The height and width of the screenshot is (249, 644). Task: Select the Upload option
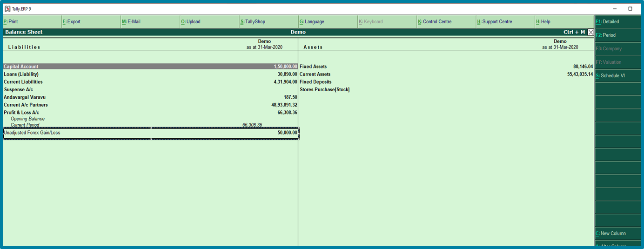(x=209, y=21)
